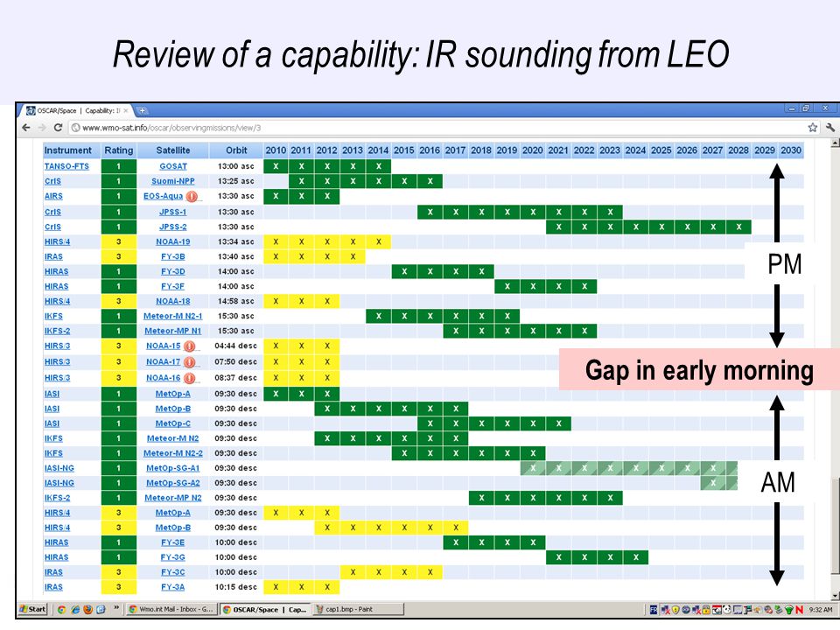The width and height of the screenshot is (840, 630).
Task: Open the EOS-Aqua satellite link
Action: click(x=163, y=197)
